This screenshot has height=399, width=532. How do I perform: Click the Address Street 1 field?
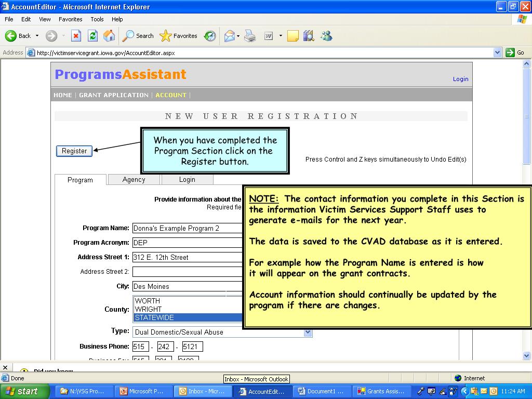(187, 257)
